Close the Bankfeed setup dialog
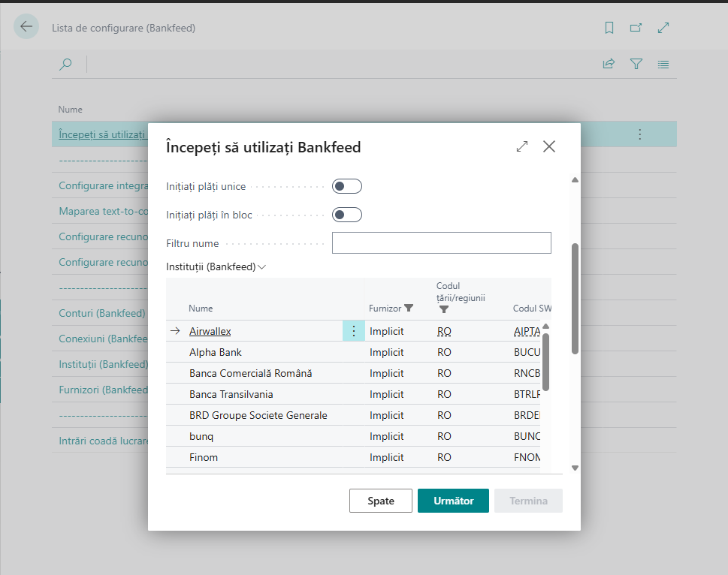The height and width of the screenshot is (575, 728). [x=549, y=146]
